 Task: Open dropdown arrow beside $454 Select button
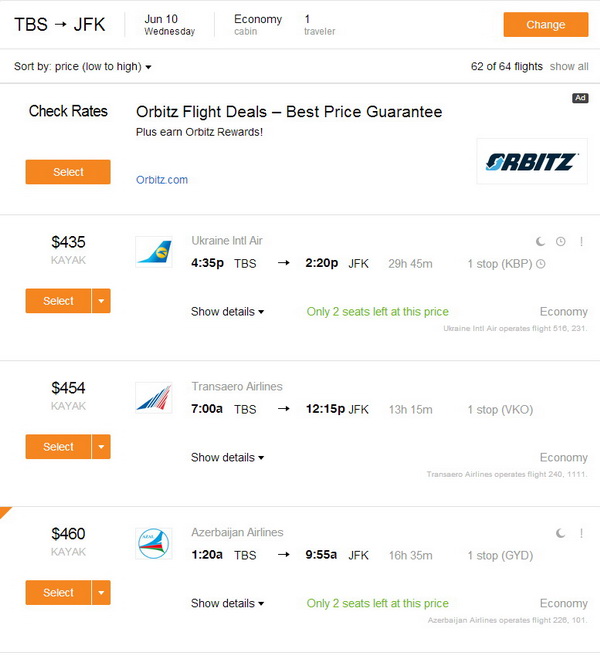101,447
